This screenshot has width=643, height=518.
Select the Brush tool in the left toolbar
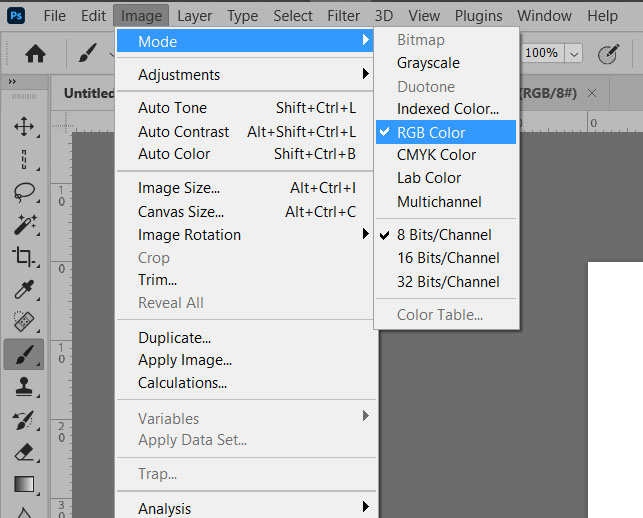click(24, 354)
